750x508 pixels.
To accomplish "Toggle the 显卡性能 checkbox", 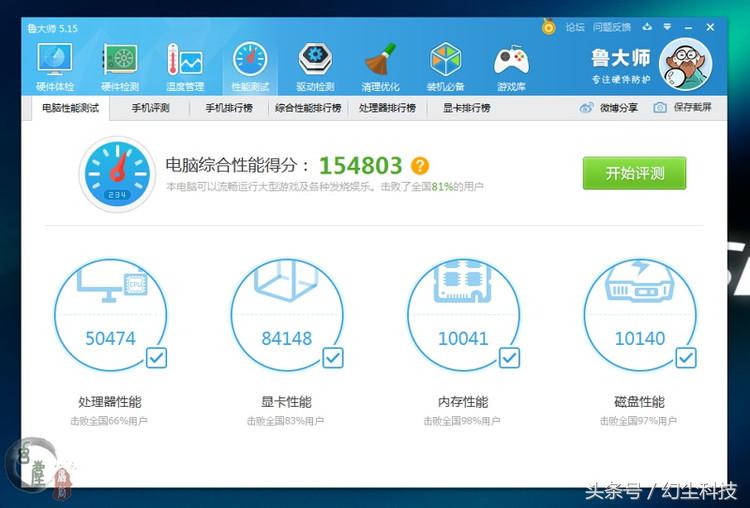I will pos(333,357).
